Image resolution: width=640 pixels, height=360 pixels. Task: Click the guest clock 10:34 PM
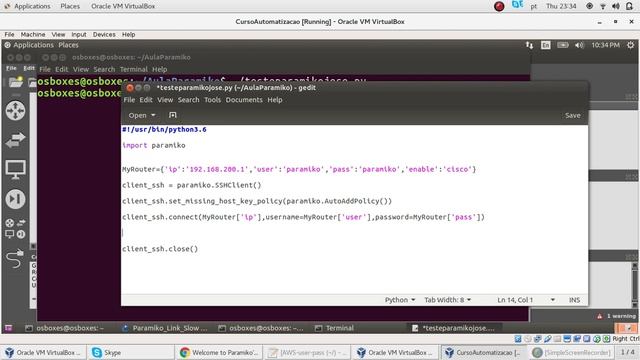[x=605, y=45]
